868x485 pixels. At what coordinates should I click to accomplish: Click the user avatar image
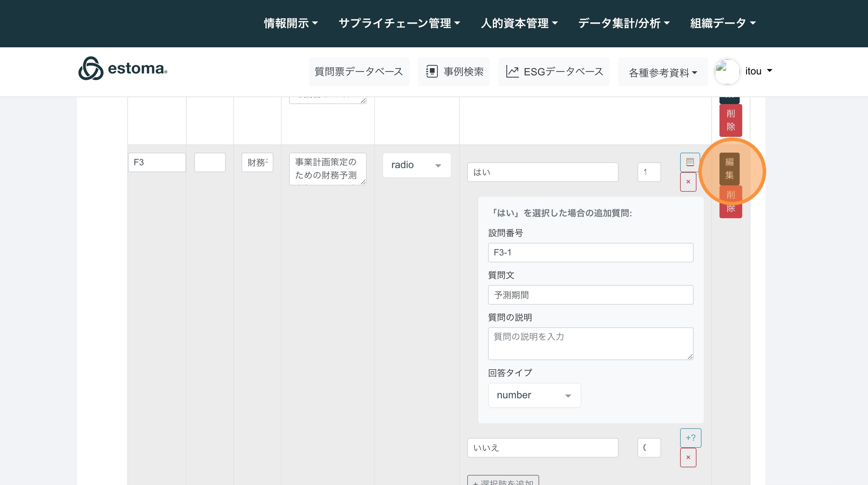tap(727, 72)
